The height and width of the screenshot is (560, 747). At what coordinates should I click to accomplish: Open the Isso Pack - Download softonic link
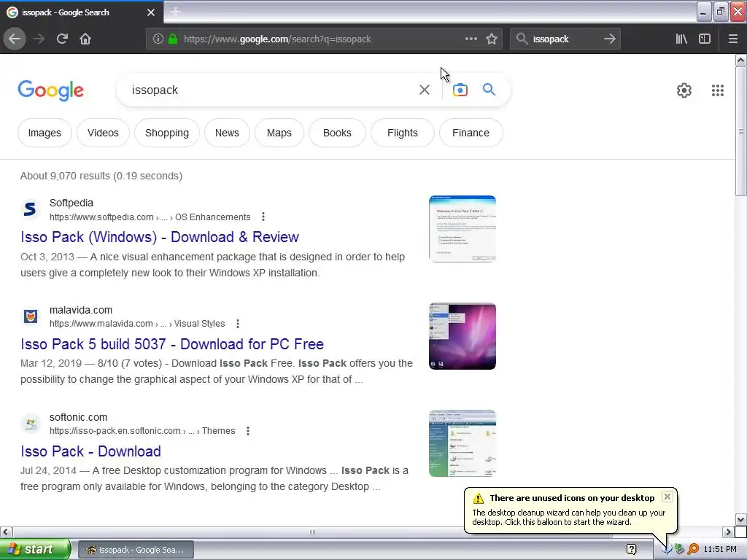coord(90,451)
